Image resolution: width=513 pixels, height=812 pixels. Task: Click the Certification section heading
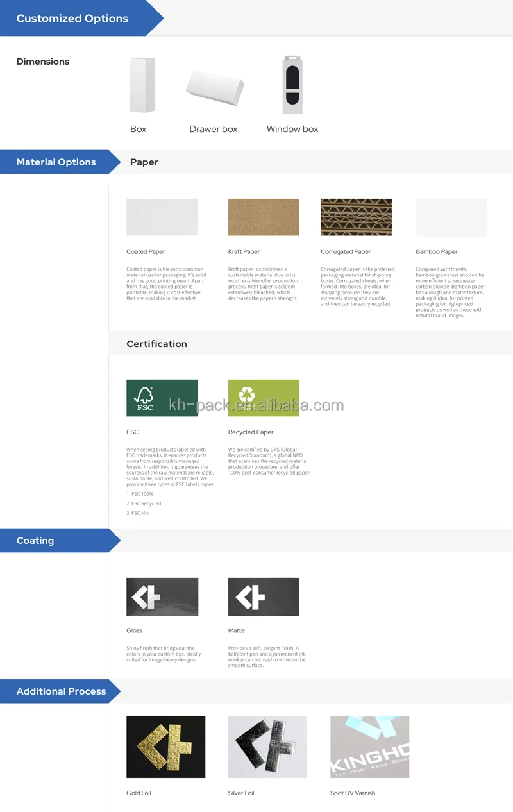(156, 344)
